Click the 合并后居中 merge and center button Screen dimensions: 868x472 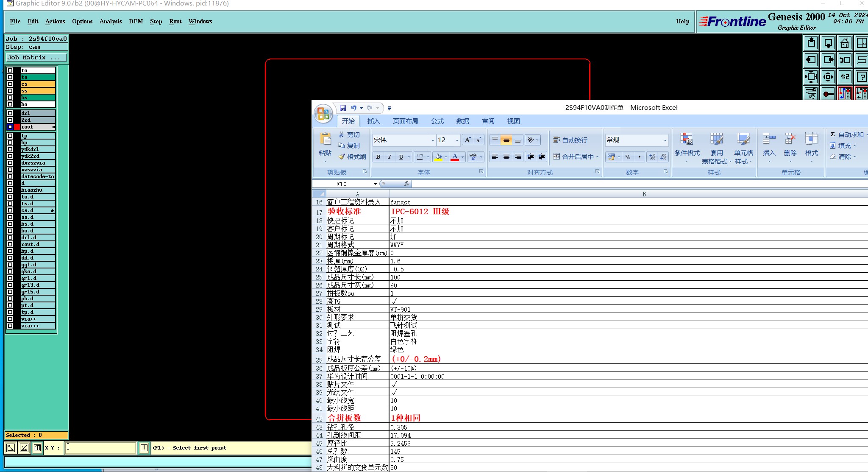(574, 157)
